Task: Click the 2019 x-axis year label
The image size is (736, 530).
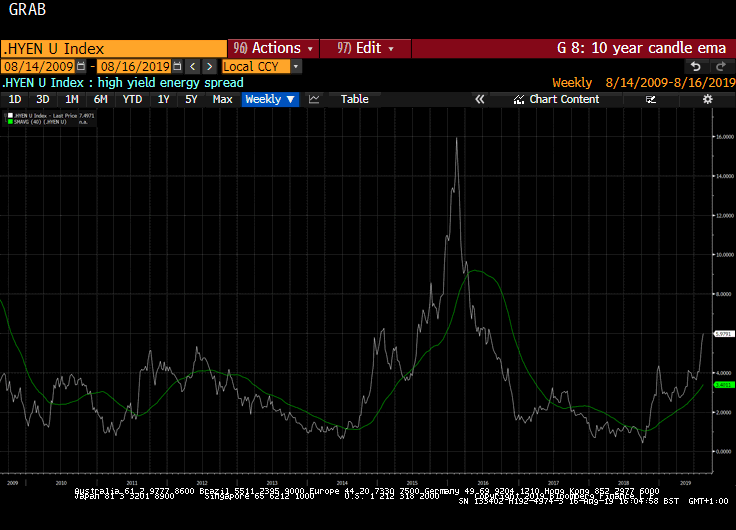Action: coord(685,483)
